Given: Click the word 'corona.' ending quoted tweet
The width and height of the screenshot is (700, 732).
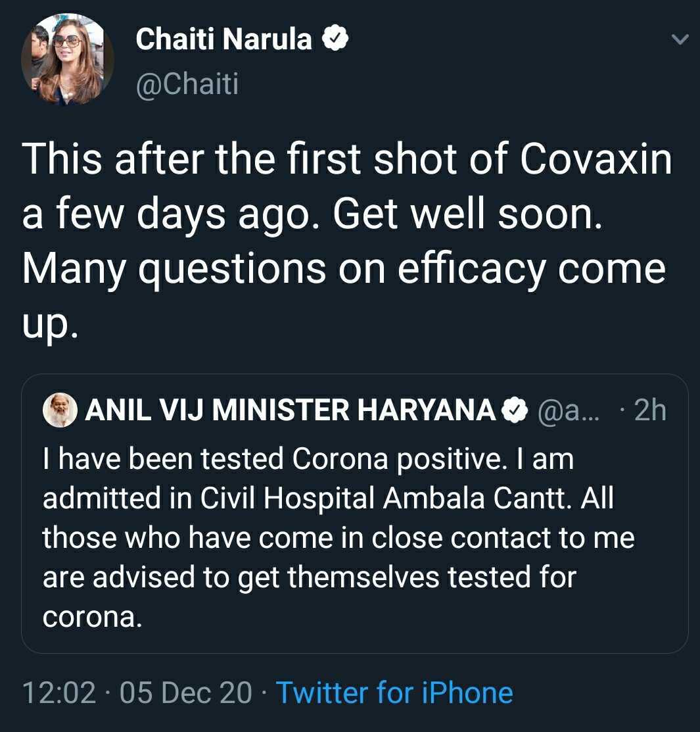Looking at the screenshot, I should click(x=92, y=616).
